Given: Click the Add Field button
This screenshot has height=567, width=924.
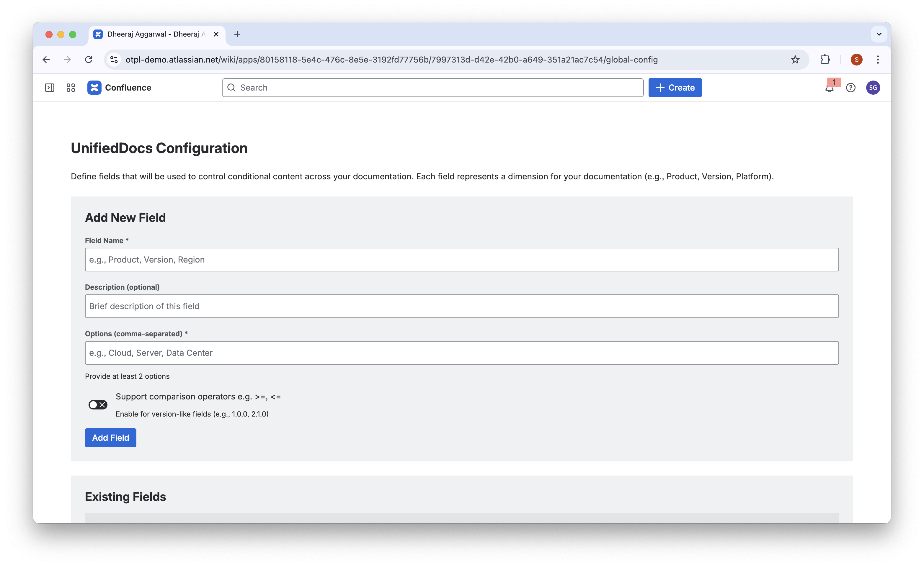Looking at the screenshot, I should click(110, 437).
